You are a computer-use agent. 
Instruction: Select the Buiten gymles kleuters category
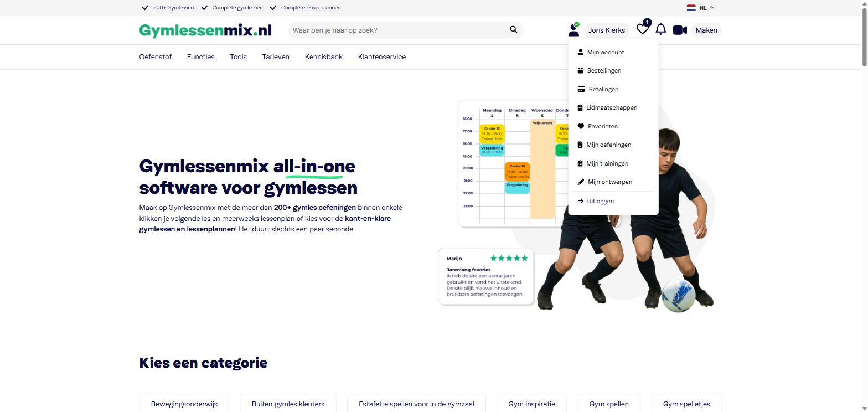click(288, 404)
